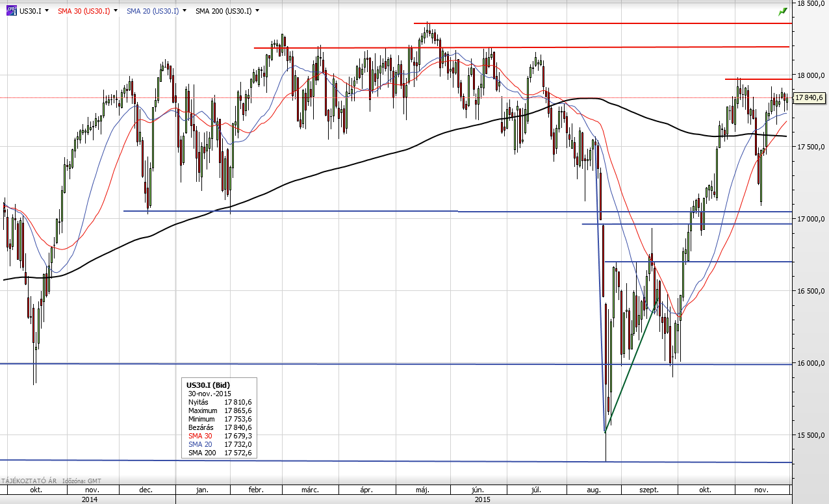
Task: Click the máj. month label
Action: click(423, 489)
